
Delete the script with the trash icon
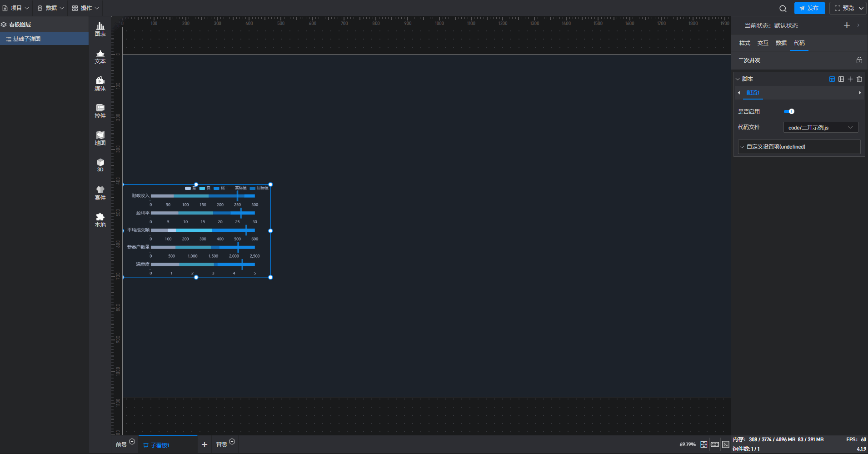(859, 79)
